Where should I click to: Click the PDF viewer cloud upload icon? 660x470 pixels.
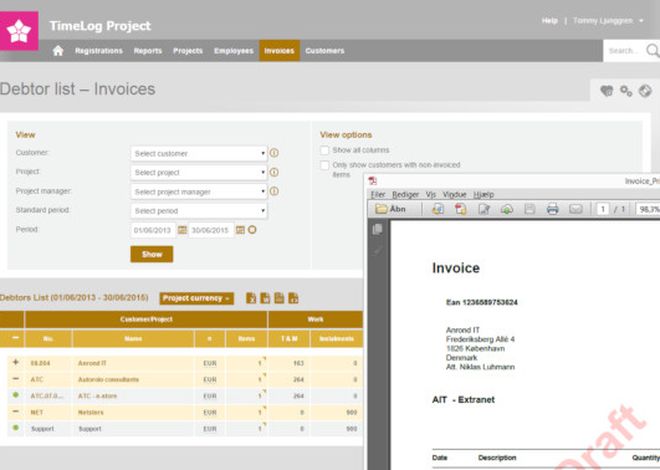pyautogui.click(x=507, y=209)
